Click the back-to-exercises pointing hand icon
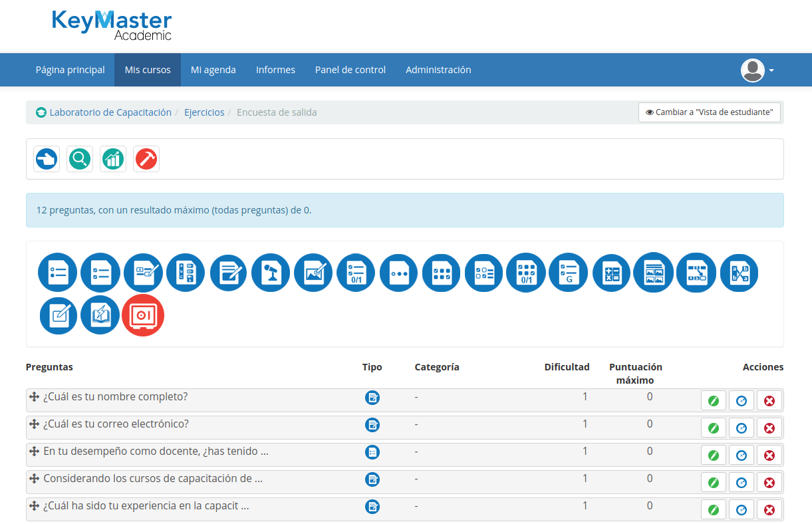The height and width of the screenshot is (524, 812). point(47,159)
